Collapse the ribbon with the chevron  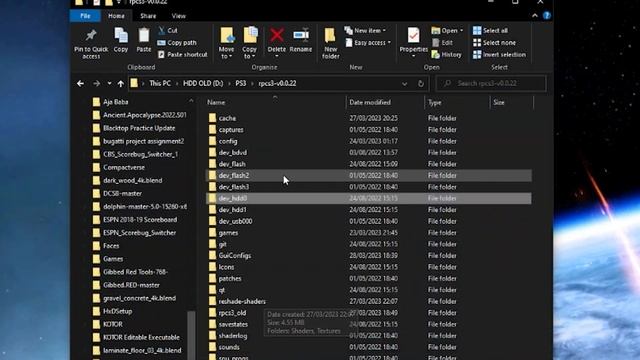coord(535,16)
